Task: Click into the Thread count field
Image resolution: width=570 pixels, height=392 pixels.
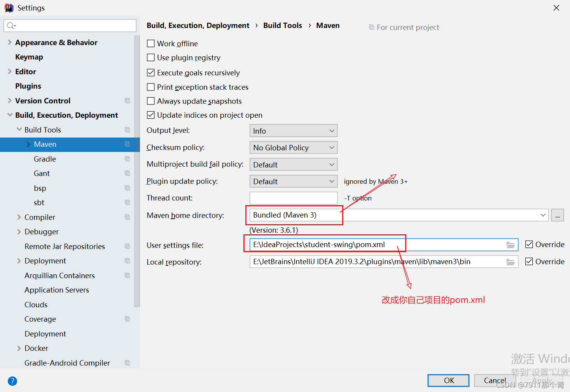Action: 294,198
